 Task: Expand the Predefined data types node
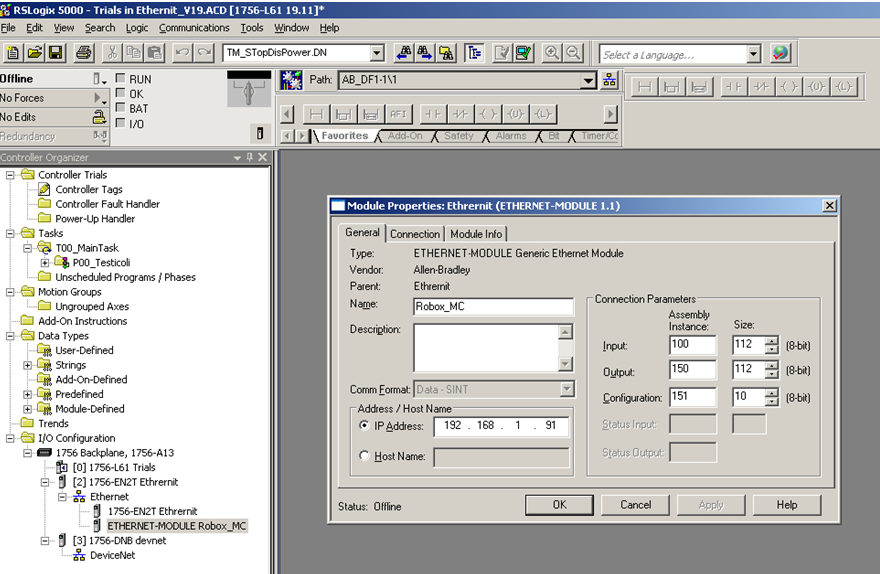27,394
